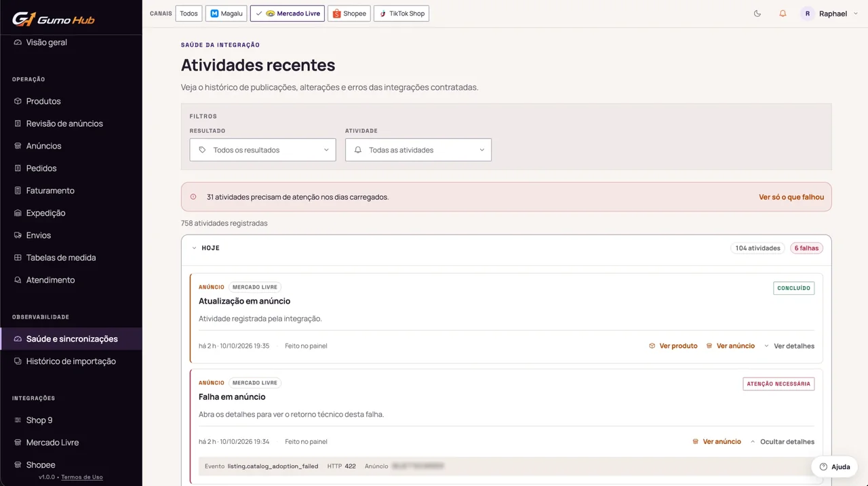Click the Envios truck icon
The image size is (868, 486).
pos(18,235)
